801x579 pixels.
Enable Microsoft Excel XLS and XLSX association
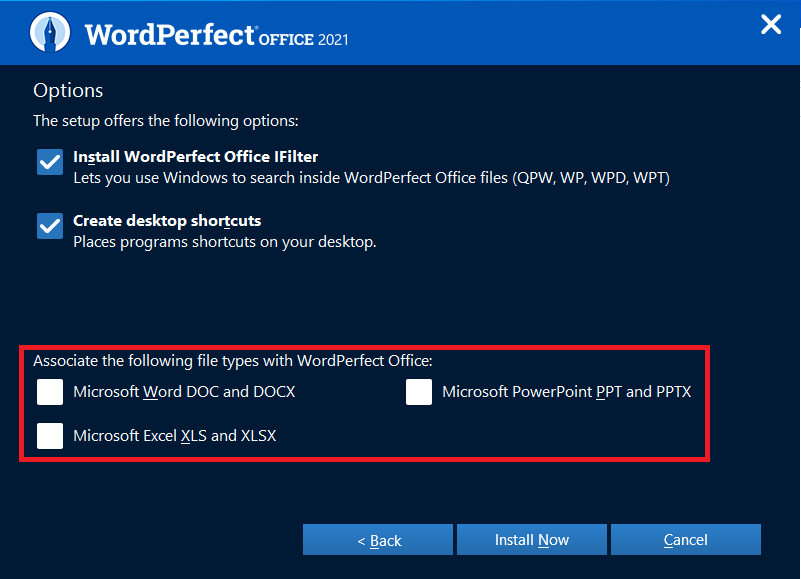49,436
